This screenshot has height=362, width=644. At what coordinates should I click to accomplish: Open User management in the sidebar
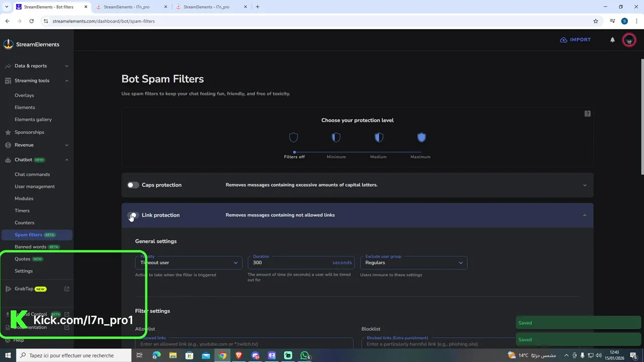point(35,187)
